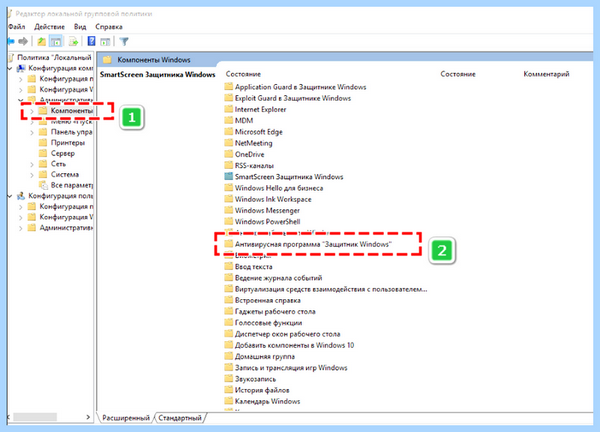Select Сервер in the tree
Image resolution: width=600 pixels, height=432 pixels.
click(x=63, y=153)
